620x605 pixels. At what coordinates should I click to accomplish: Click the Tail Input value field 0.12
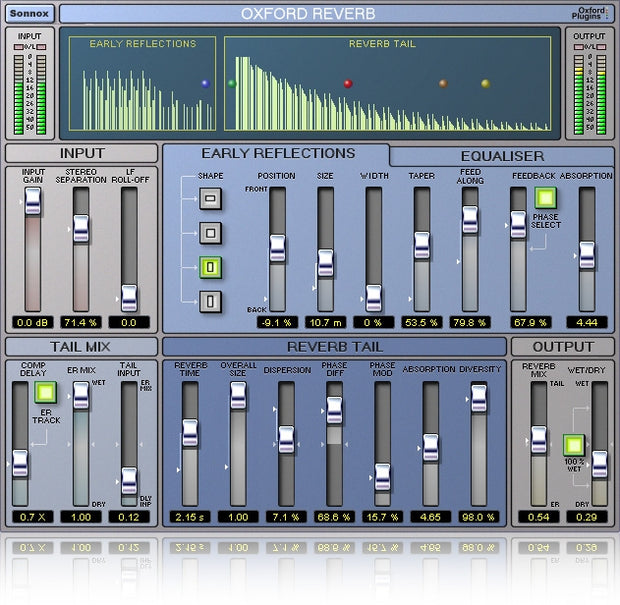pos(129,517)
